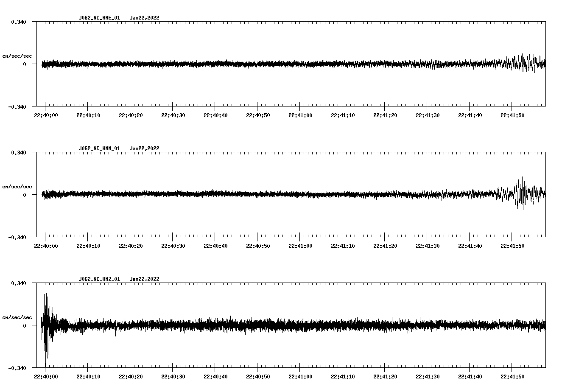Click the 22:40:50 time label on HNZ axis
Screen dimensions: 576x392
coord(258,377)
